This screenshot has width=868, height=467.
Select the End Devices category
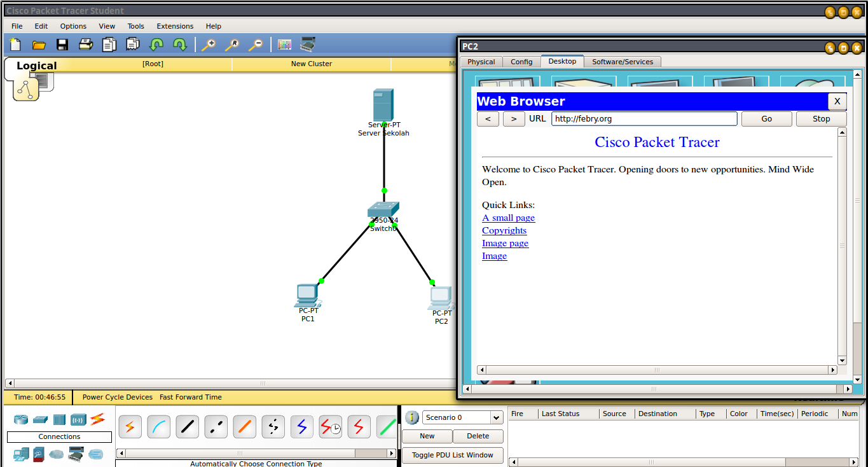(x=22, y=454)
